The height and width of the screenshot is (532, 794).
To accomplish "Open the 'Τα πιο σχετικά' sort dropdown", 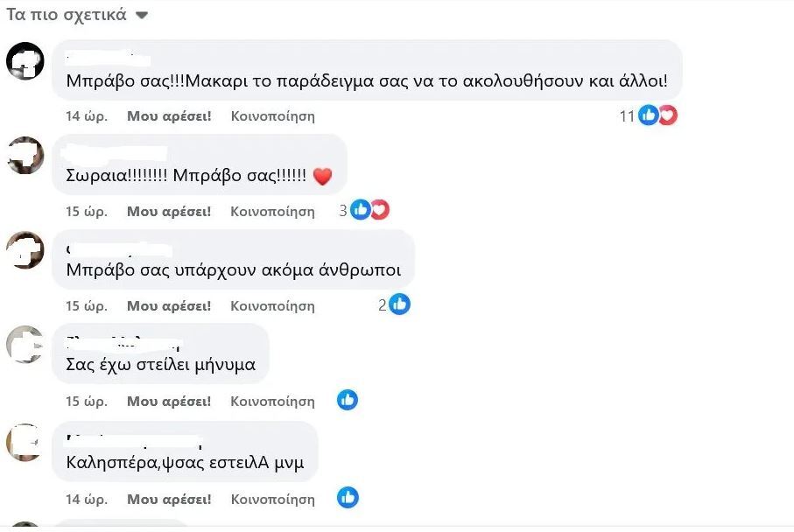I will click(x=77, y=15).
